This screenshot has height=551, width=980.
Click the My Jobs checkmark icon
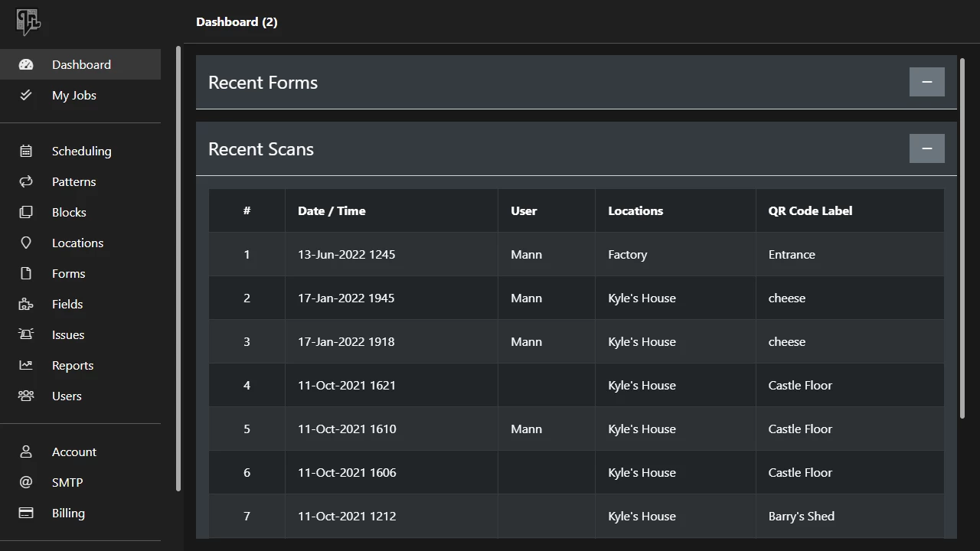coord(26,96)
